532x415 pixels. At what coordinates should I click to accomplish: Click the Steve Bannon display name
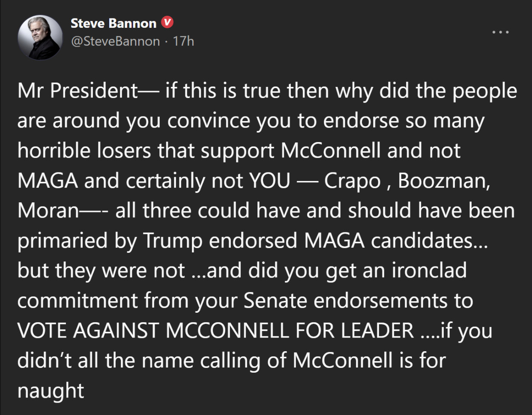[114, 23]
